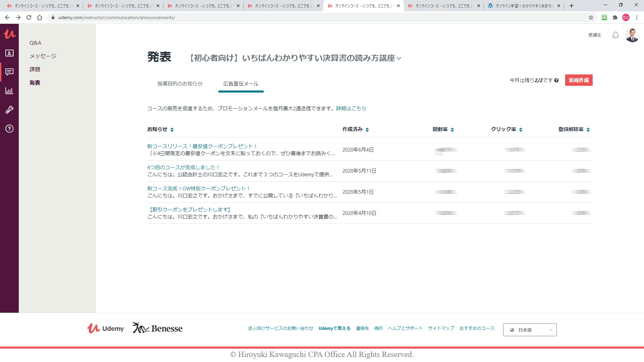Open the Chrome three-dot menu
This screenshot has width=644, height=362.
(637, 17)
